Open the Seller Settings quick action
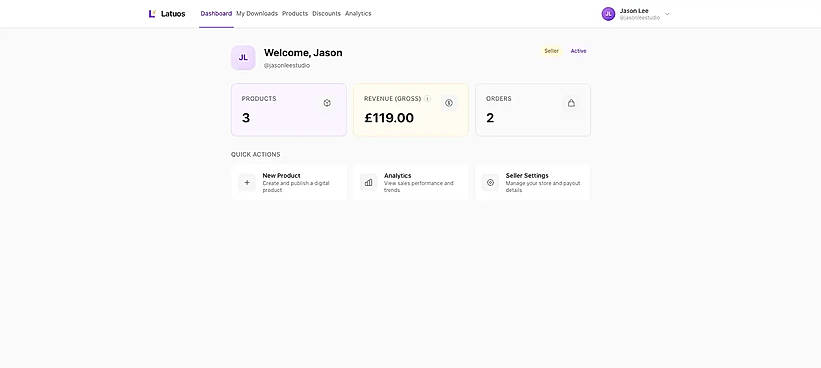The height and width of the screenshot is (368, 821). 532,183
